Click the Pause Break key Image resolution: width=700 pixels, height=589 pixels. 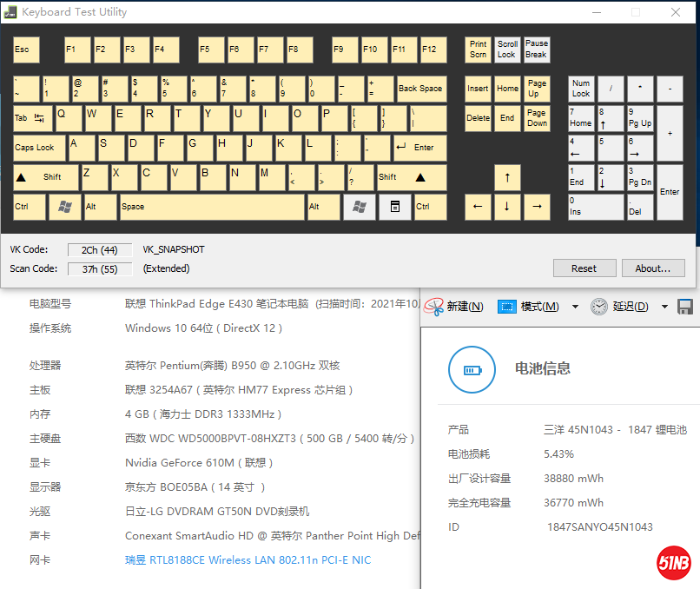tap(537, 50)
